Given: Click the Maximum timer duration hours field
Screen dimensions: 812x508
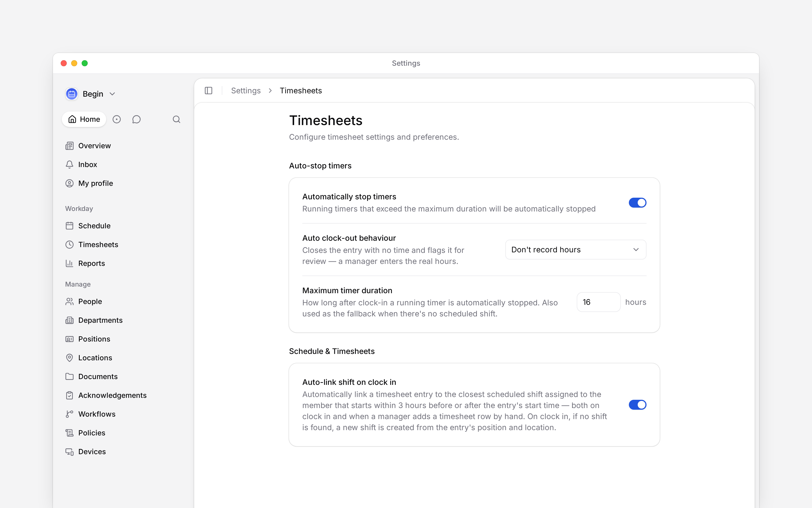Looking at the screenshot, I should 598,302.
